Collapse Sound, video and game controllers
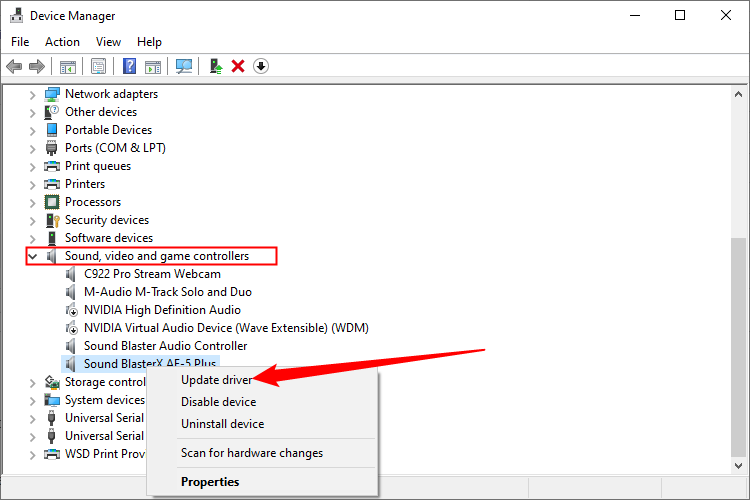This screenshot has width=750, height=500. [33, 256]
